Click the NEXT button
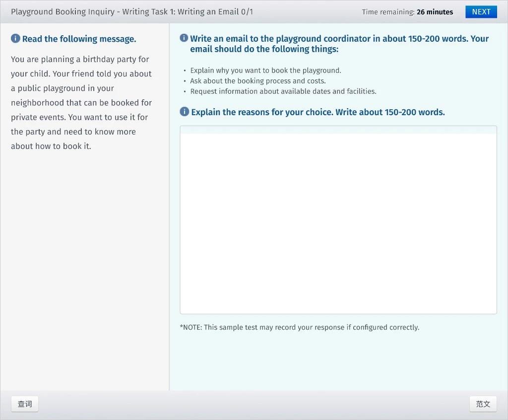This screenshot has height=420, width=508. pos(481,12)
